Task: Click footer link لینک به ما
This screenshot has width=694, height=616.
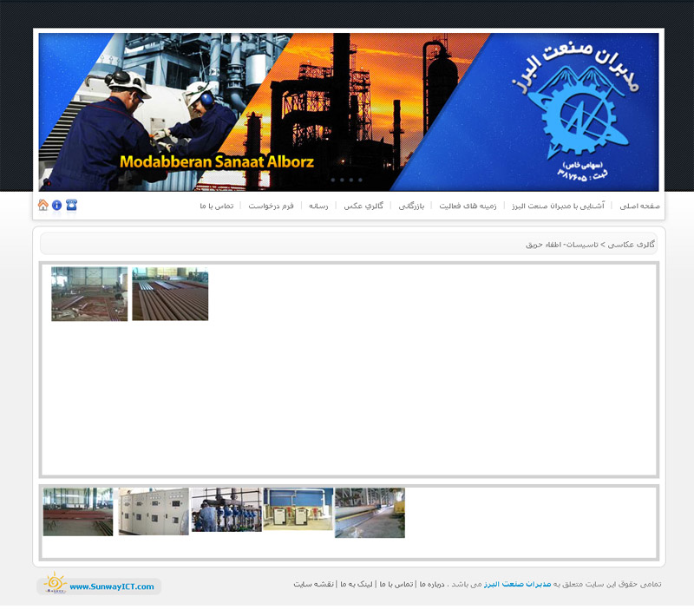Action: tap(357, 584)
